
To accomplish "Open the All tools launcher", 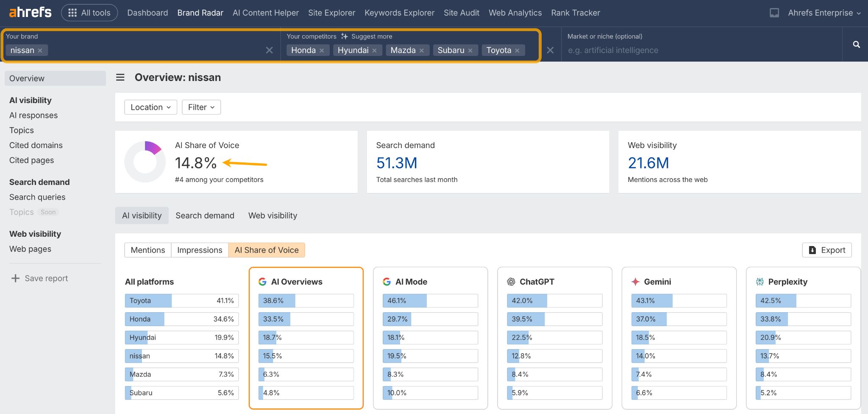I will (89, 12).
